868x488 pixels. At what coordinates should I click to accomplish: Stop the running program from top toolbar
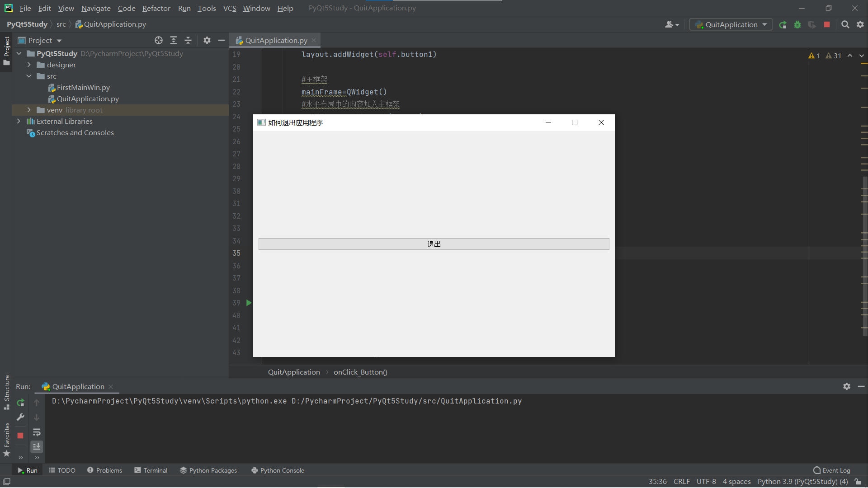(x=827, y=25)
